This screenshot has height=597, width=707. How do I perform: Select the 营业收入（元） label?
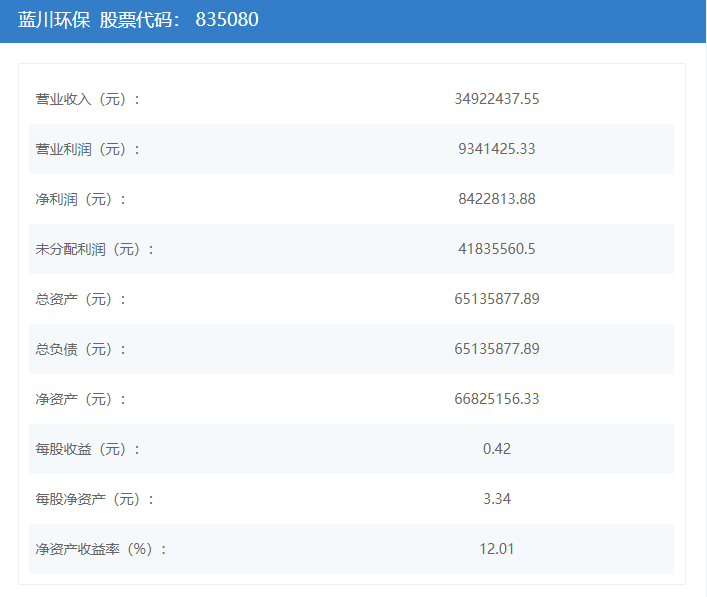pos(88,99)
